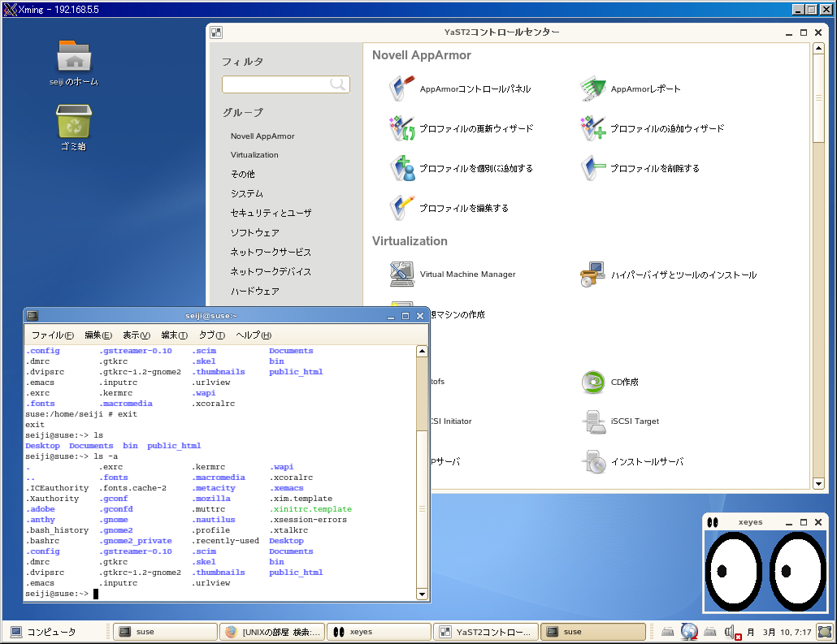Viewport: 837px width, 644px height.
Task: Select the ハードウェア group
Action: tap(254, 292)
